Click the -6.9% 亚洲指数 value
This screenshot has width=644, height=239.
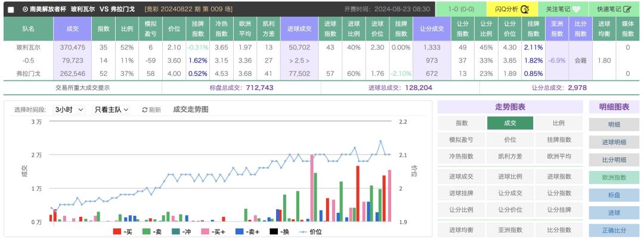(557, 61)
